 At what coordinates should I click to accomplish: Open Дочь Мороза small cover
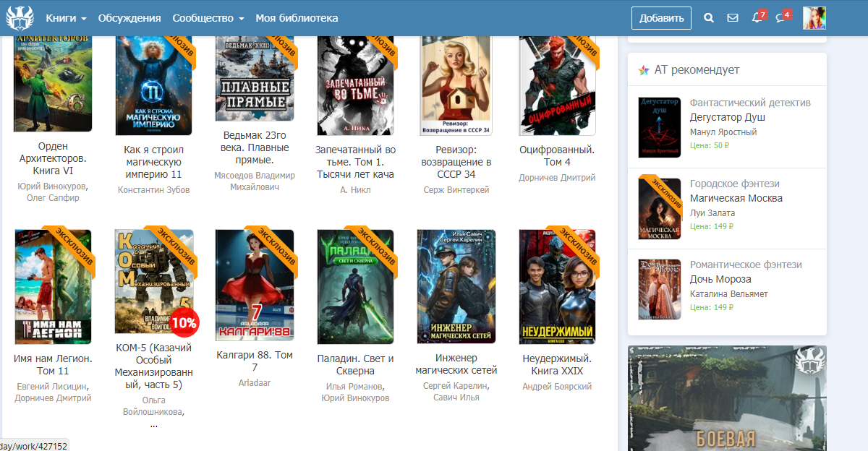[x=660, y=289]
